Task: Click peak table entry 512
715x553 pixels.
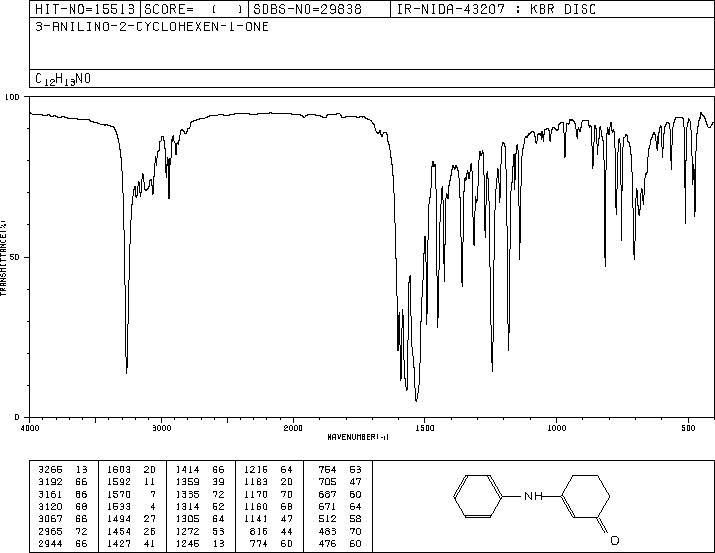Action: pos(340,519)
